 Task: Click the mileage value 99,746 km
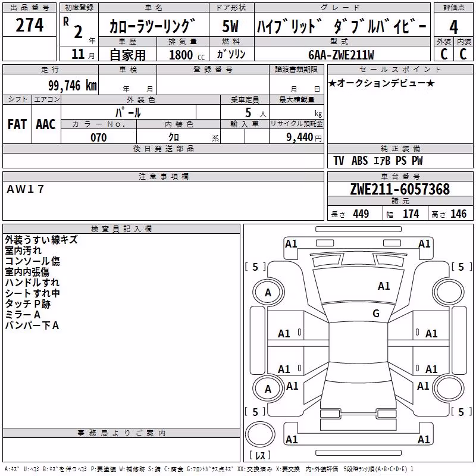click(x=73, y=85)
